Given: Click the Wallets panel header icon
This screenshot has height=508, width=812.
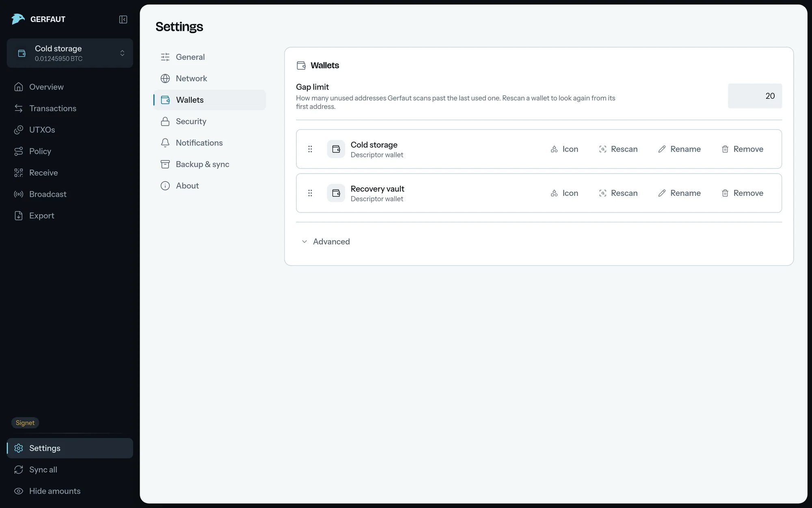Looking at the screenshot, I should [301, 65].
